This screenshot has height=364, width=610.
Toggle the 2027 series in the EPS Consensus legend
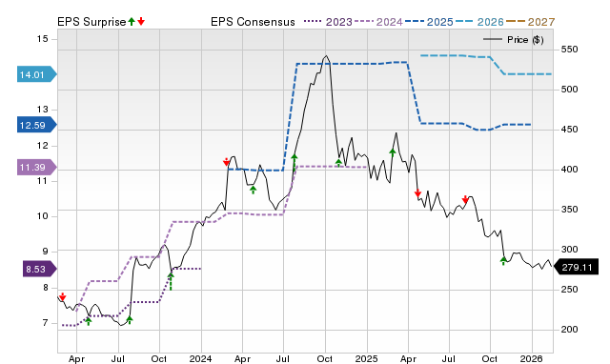pos(530,22)
